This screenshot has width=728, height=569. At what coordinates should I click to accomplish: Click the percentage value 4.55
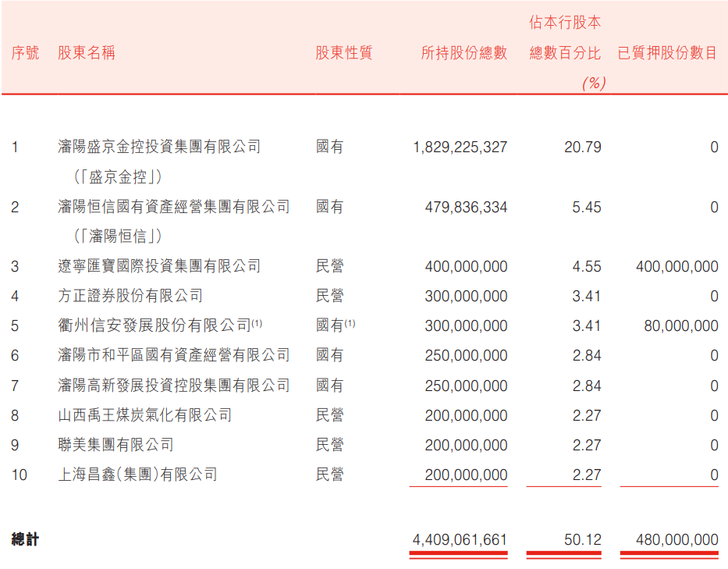point(587,267)
